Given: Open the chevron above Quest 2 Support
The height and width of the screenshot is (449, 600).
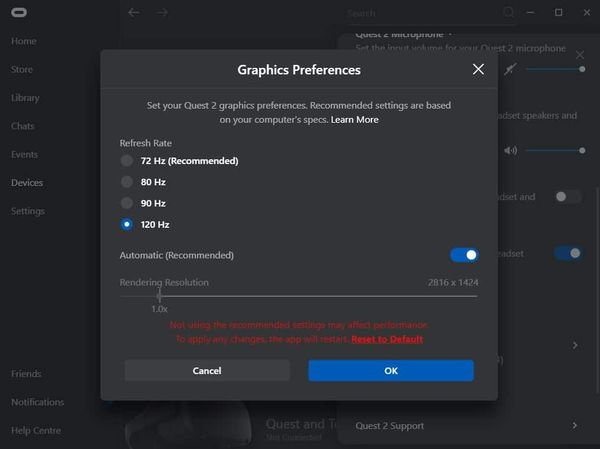Looking at the screenshot, I should pyautogui.click(x=574, y=345).
